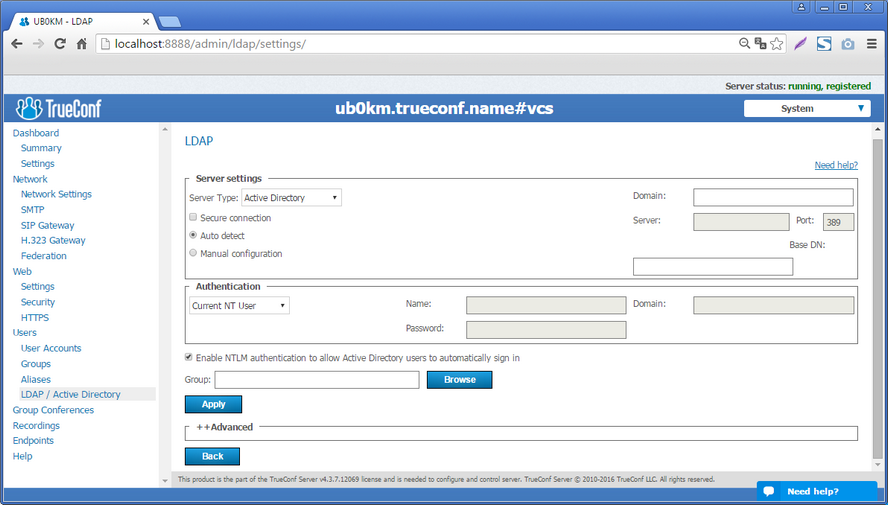Image resolution: width=888 pixels, height=505 pixels.
Task: Click the Chrome user profile icon
Action: click(x=802, y=7)
